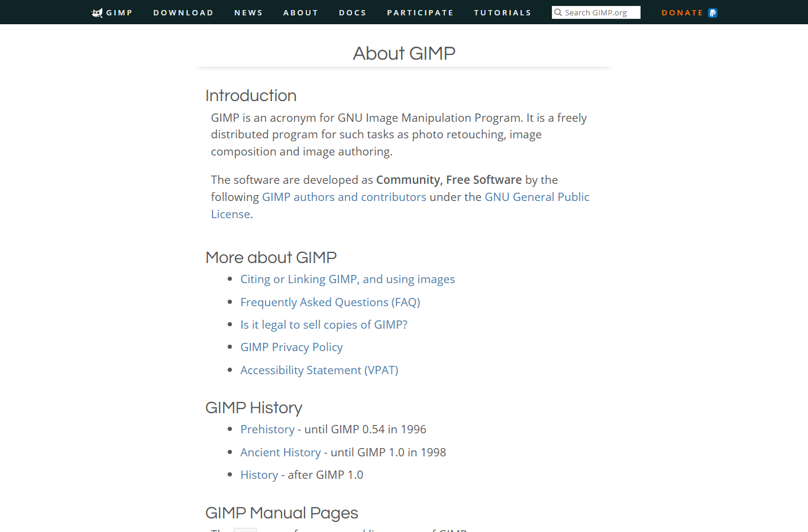Click the text 'until GIMP 1.0 in 1998'
The height and width of the screenshot is (532, 808).
389,452
